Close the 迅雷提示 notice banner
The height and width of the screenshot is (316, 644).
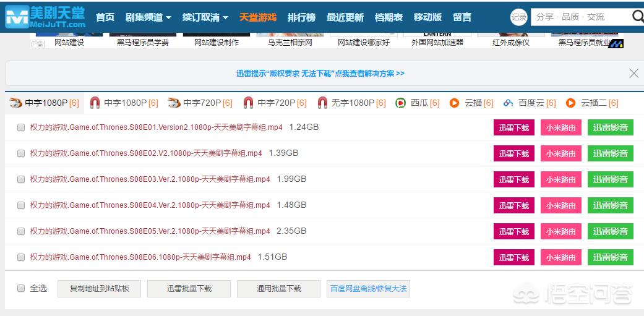(x=633, y=74)
